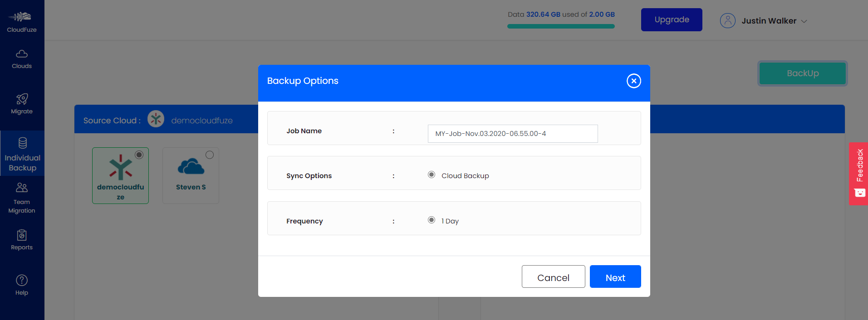This screenshot has width=868, height=320.
Task: Click the CloudFuze logo icon
Action: pos(20,17)
